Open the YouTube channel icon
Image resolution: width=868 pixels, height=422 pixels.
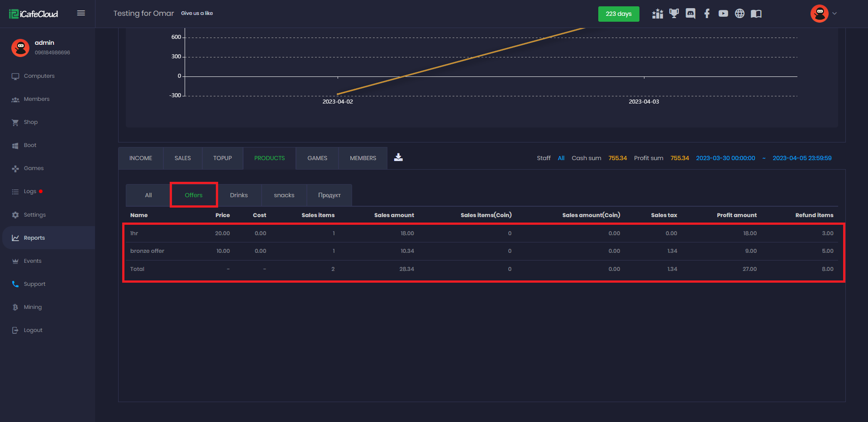coord(723,14)
